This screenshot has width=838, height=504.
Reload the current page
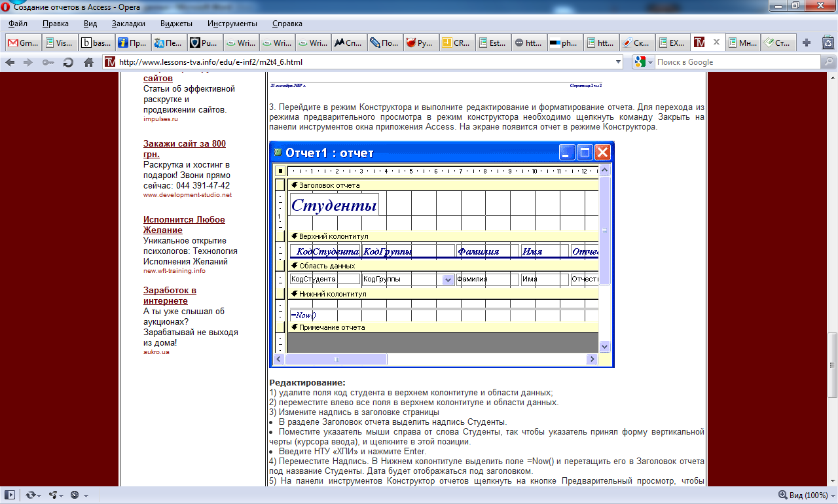68,62
